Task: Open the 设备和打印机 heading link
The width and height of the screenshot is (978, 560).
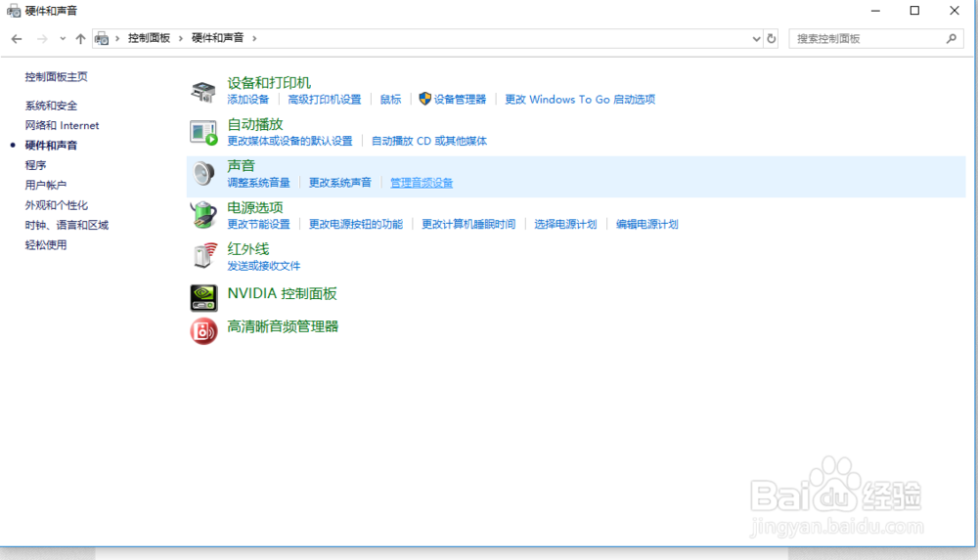Action: click(x=269, y=83)
